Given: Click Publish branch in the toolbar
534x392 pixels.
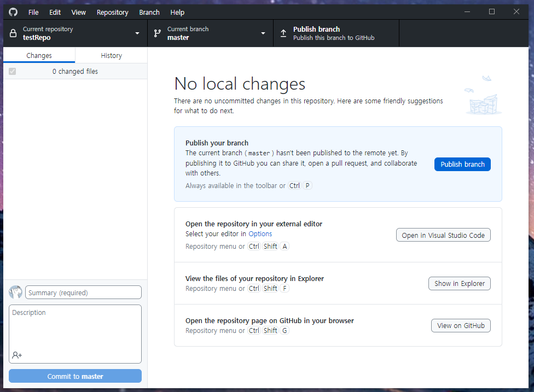Looking at the screenshot, I should (x=336, y=33).
